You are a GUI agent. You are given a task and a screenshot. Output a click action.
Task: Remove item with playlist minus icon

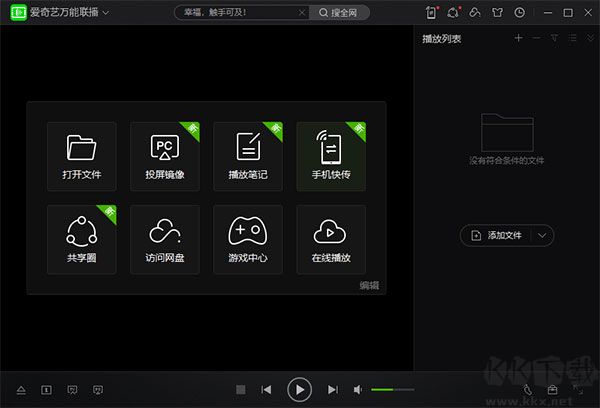coord(536,38)
